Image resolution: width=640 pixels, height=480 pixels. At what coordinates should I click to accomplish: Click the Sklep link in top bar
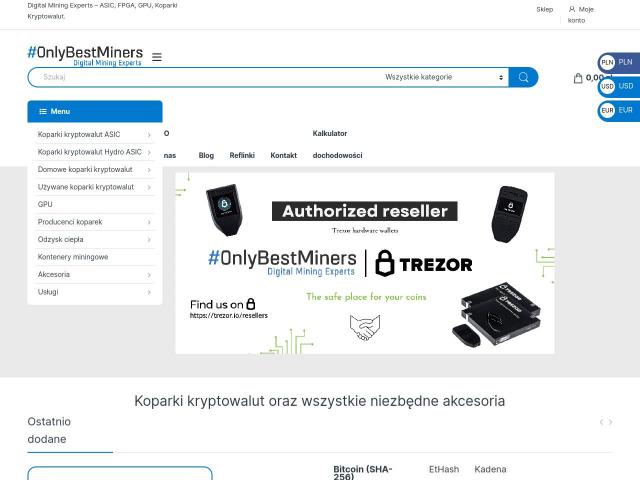[544, 9]
